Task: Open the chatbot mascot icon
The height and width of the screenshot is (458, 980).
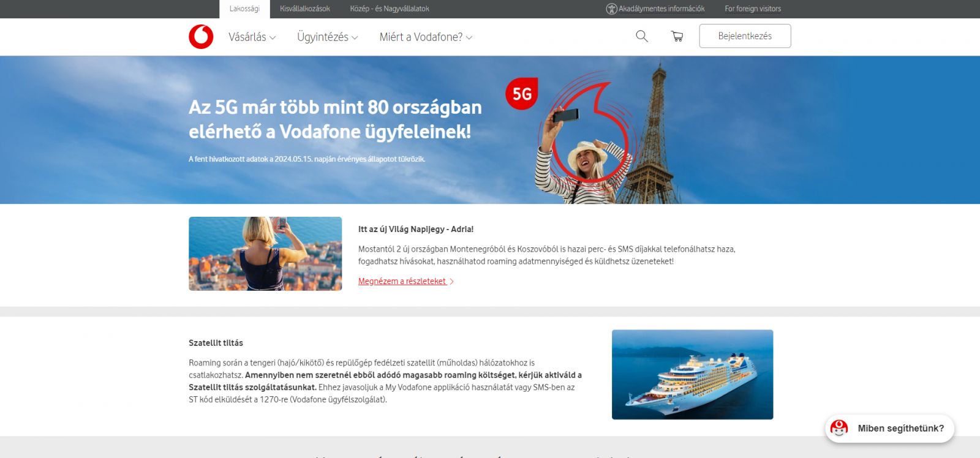Action: 839,428
